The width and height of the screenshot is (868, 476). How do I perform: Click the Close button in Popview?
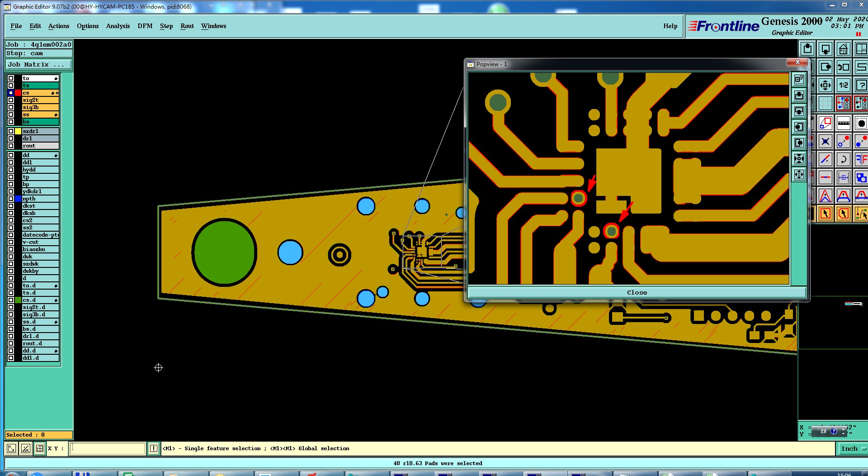(637, 292)
